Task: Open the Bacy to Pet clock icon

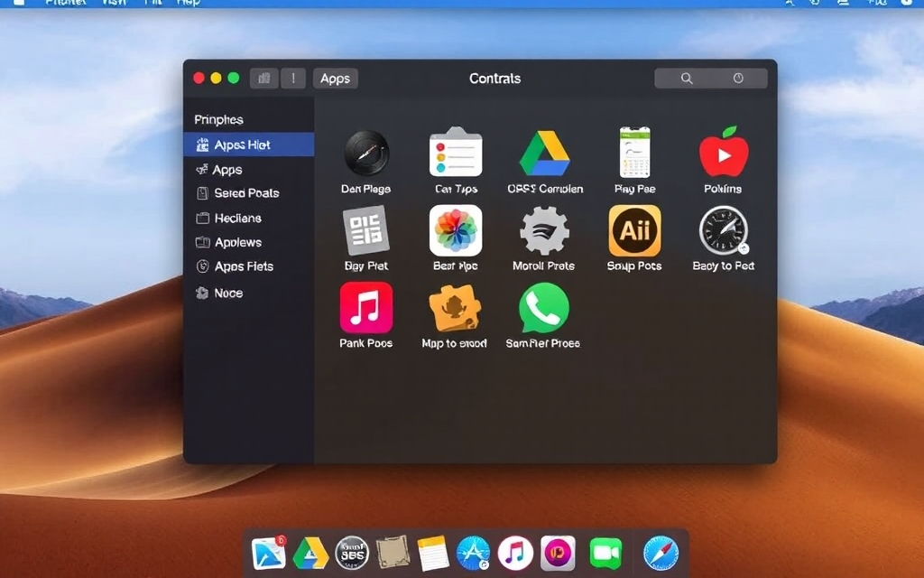Action: coord(724,230)
